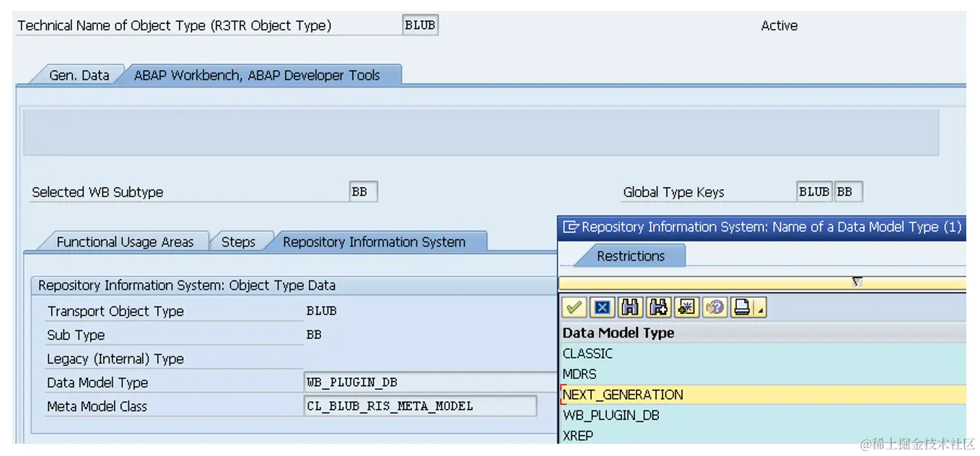Image resolution: width=980 pixels, height=456 pixels.
Task: Click the Find Next binoculars icon
Action: pos(658,308)
